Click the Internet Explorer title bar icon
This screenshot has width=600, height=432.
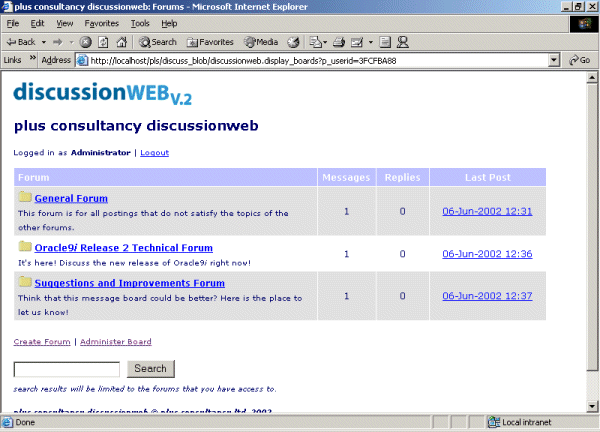[7, 7]
